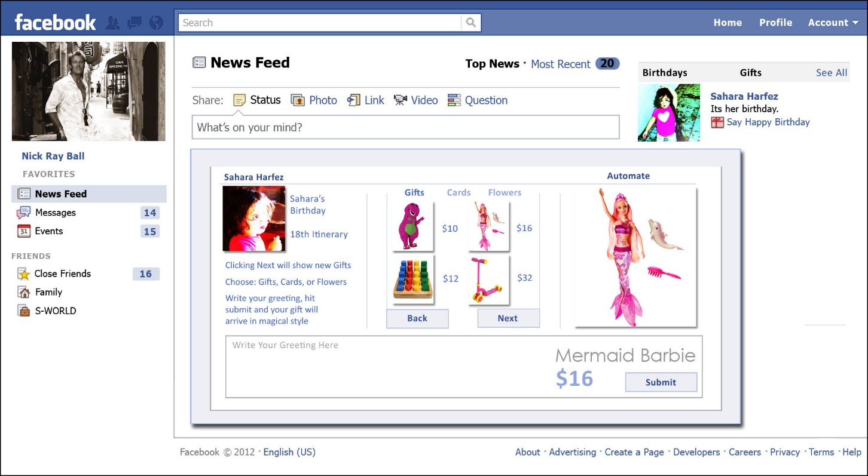Click the Close Friends star icon
This screenshot has height=476, width=868.
pyautogui.click(x=24, y=274)
